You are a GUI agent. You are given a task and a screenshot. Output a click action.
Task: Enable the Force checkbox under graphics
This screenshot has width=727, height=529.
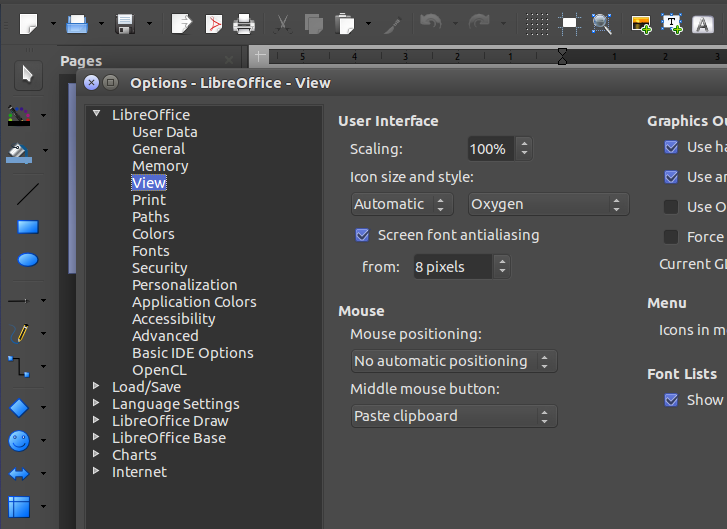(671, 237)
